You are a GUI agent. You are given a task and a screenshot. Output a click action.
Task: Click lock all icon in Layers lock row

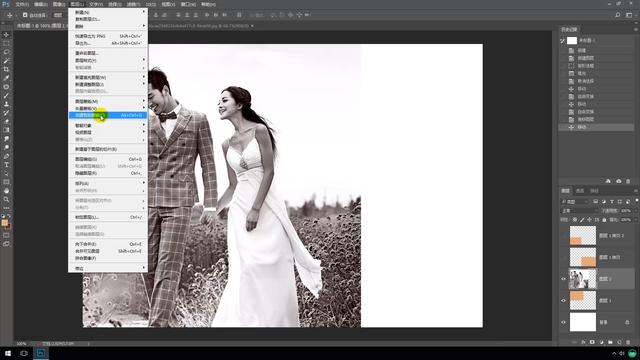(x=604, y=220)
